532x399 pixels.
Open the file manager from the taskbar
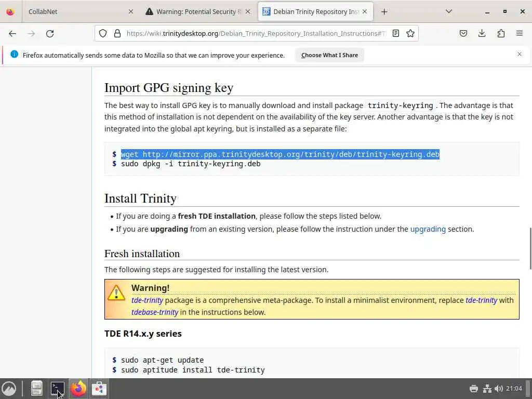pyautogui.click(x=37, y=389)
